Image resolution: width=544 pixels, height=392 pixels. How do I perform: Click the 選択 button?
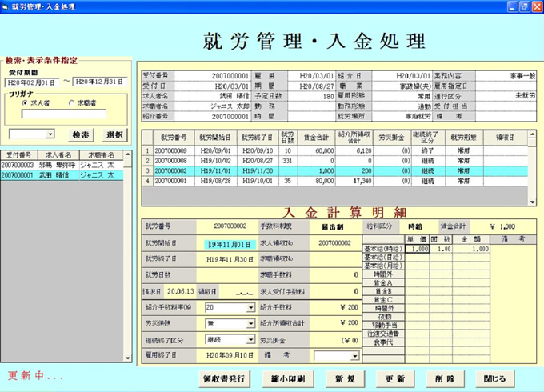[115, 134]
